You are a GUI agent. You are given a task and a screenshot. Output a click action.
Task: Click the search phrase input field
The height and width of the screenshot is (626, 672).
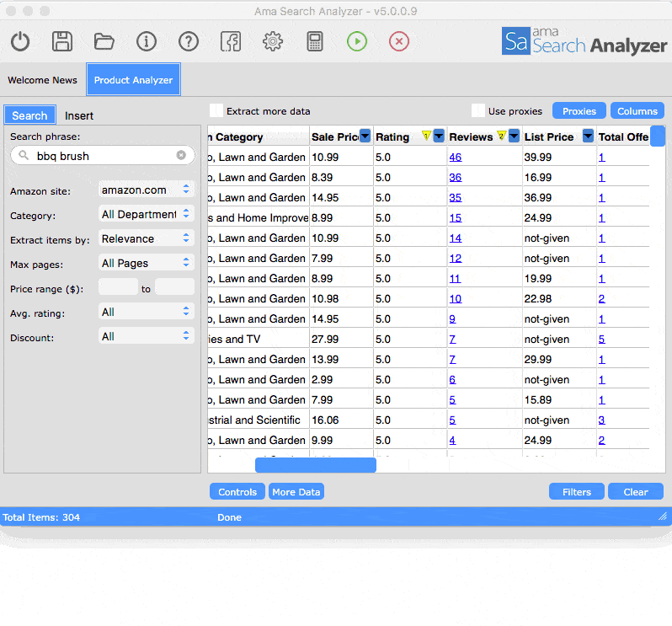click(103, 156)
